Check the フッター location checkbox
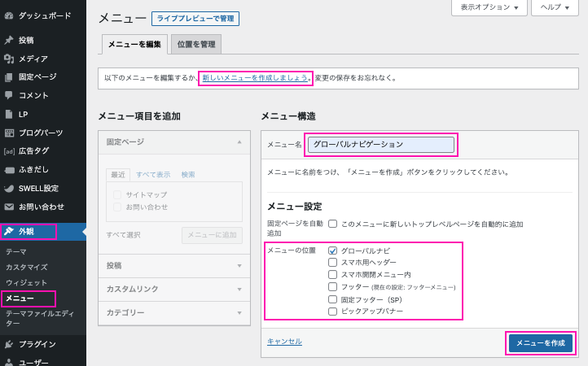This screenshot has width=588, height=366. tap(332, 287)
